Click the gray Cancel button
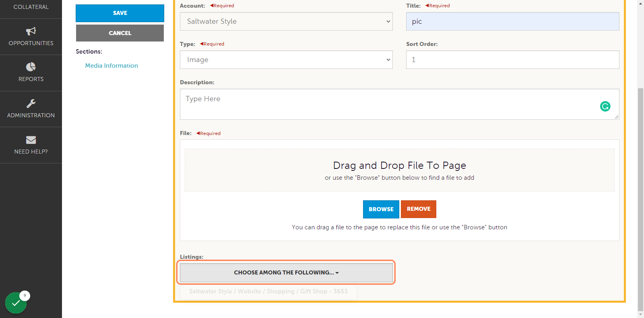This screenshot has height=318, width=644. click(120, 33)
